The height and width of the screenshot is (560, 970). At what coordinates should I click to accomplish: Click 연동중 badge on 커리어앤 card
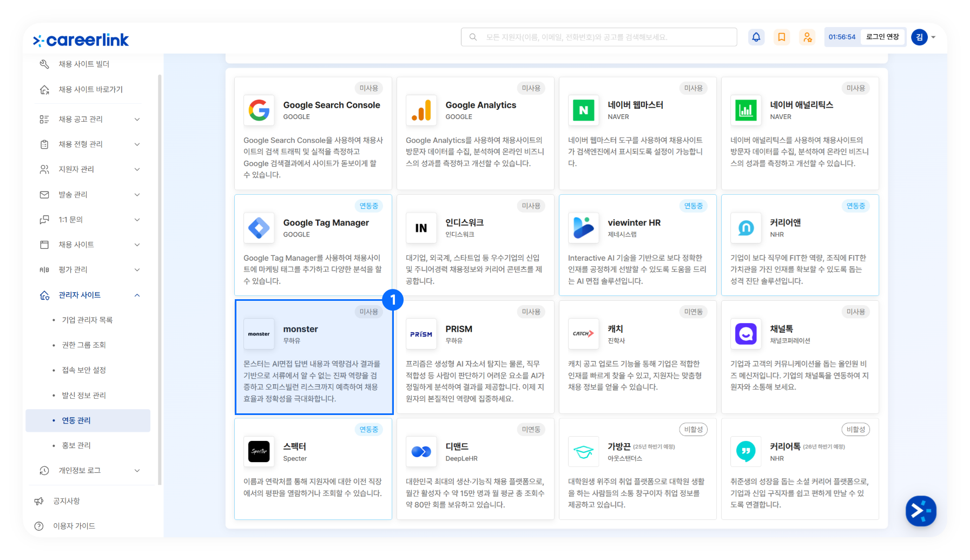(x=856, y=206)
